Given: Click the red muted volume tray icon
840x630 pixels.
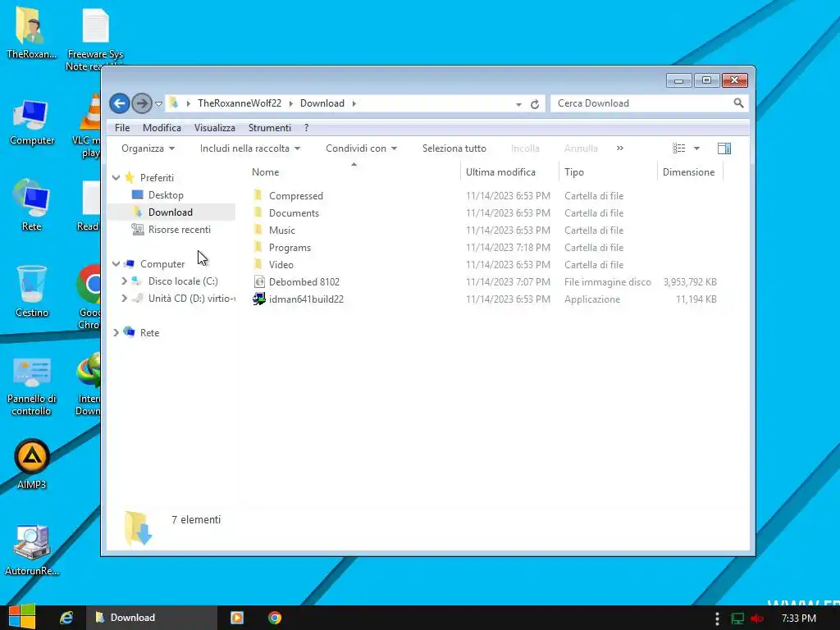Looking at the screenshot, I should 757,619.
